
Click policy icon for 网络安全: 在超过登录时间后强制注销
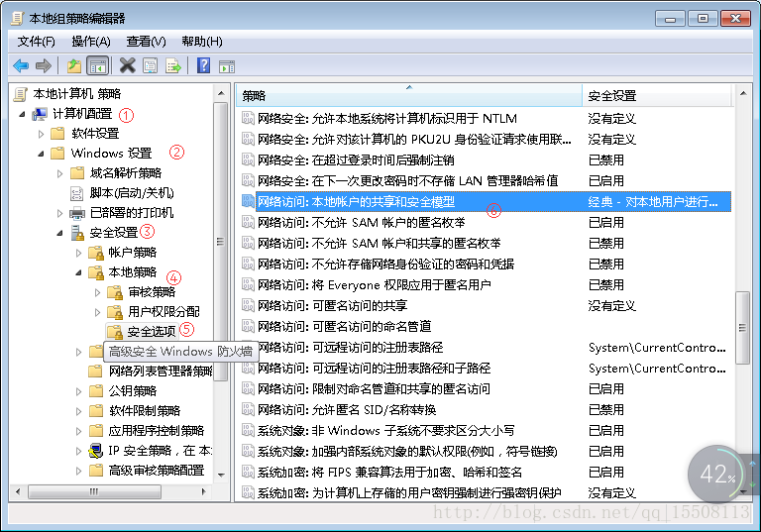248,160
